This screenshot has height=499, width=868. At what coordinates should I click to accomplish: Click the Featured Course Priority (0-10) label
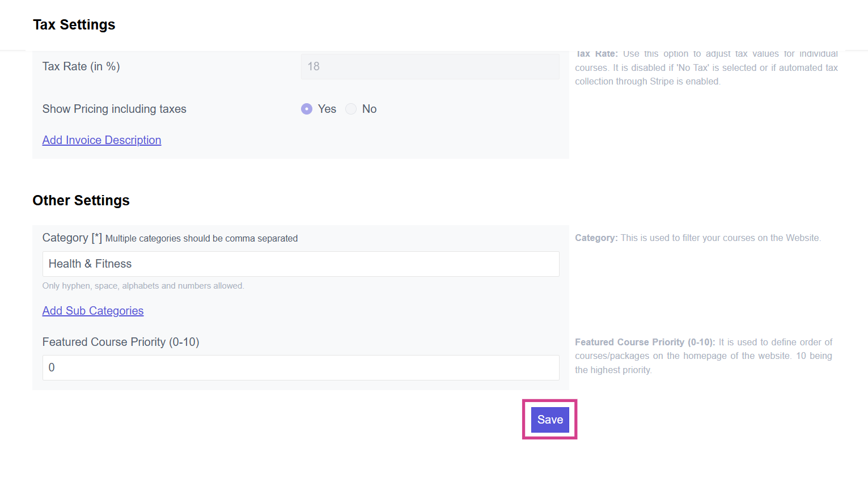(121, 342)
